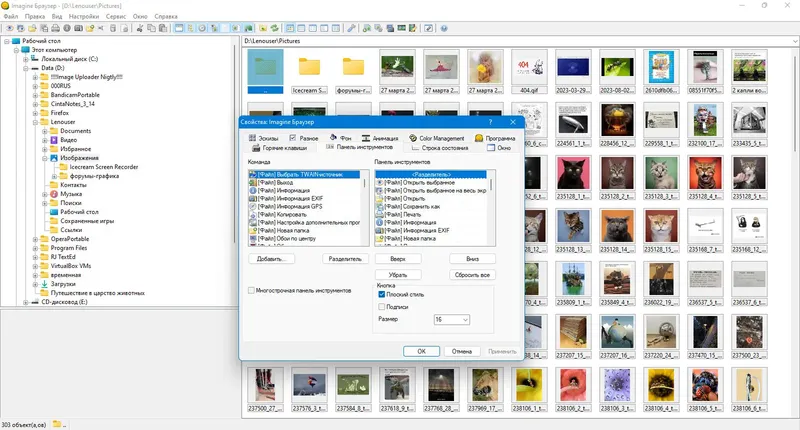Collapse the Lenouser folder node
This screenshot has width=800, height=430.
[35, 122]
